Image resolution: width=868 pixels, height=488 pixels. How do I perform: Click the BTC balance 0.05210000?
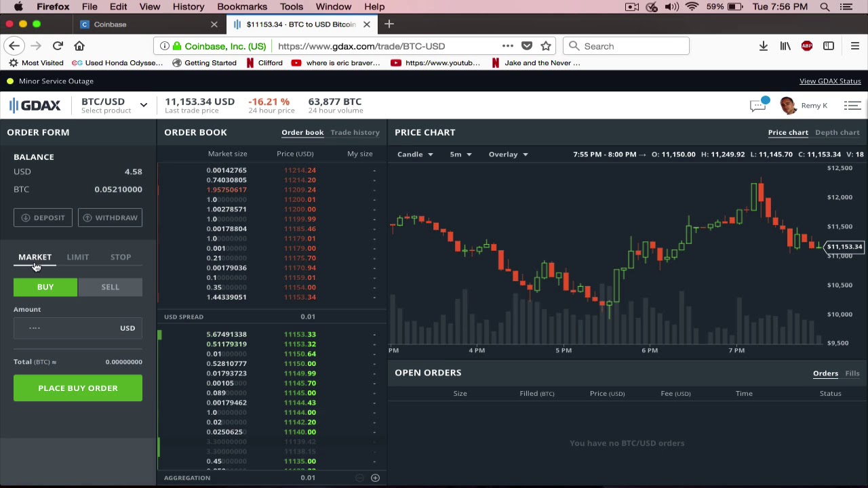coord(118,189)
